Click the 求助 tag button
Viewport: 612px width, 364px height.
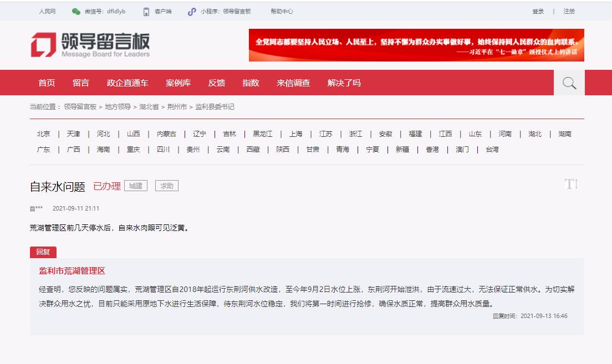tap(166, 186)
